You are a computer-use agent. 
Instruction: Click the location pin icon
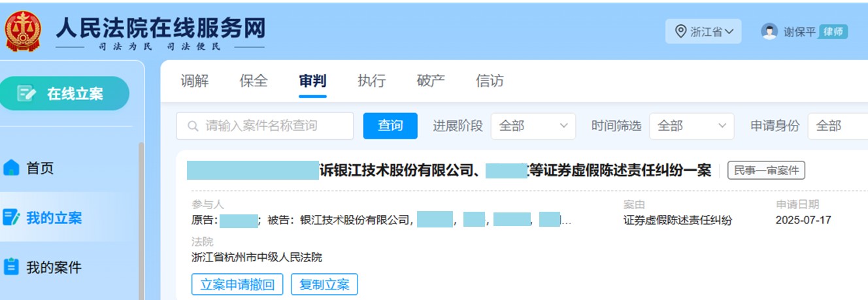(x=680, y=31)
